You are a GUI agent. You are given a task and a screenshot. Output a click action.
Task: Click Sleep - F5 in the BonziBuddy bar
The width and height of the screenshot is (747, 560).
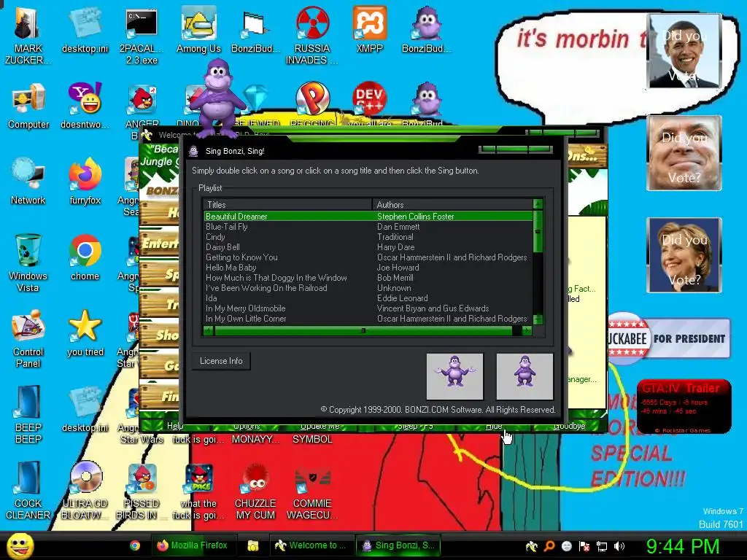tap(415, 426)
